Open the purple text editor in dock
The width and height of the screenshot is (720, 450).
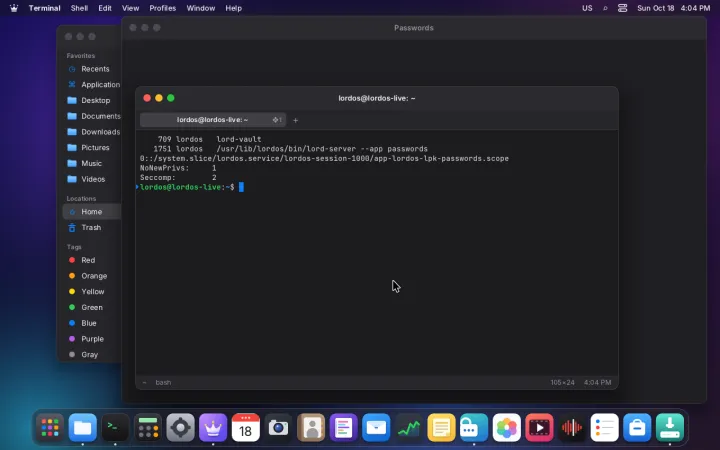coord(343,428)
